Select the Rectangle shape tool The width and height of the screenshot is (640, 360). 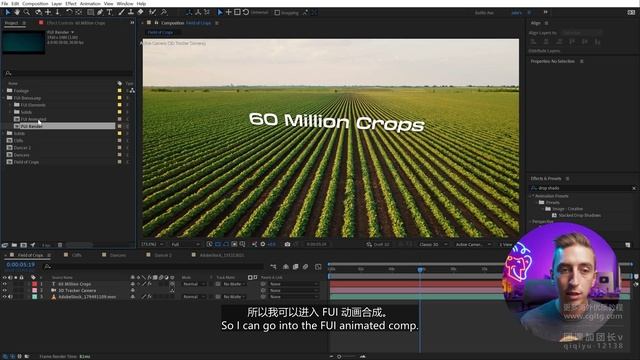point(91,13)
